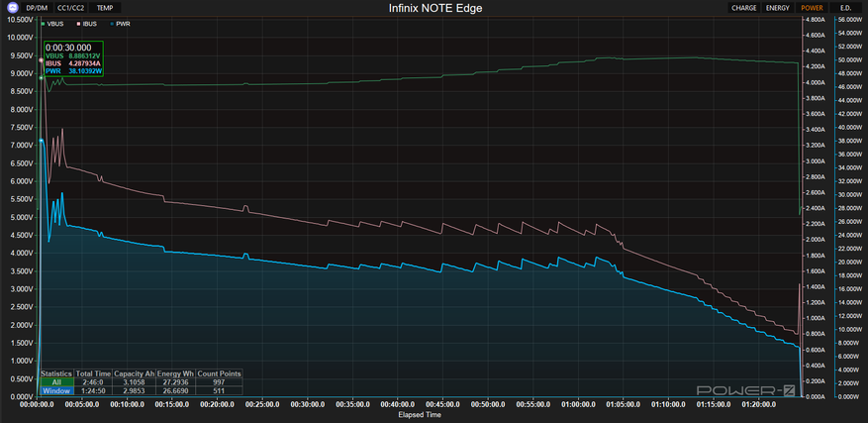Click the 1:24:50 window time cell
Image resolution: width=868 pixels, height=423 pixels.
(93, 390)
